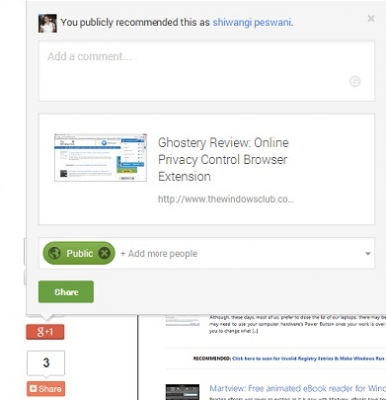
Task: Click the Grammarly G icon in comment box
Action: [355, 81]
